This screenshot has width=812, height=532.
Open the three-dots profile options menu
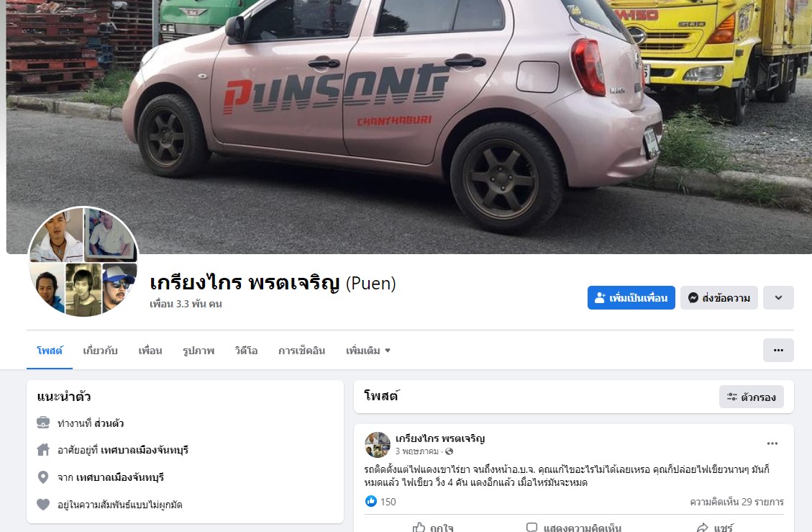pyautogui.click(x=777, y=351)
